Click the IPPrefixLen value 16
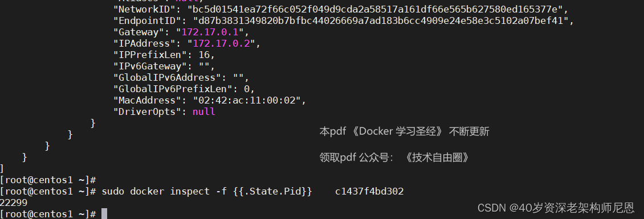This screenshot has width=644, height=219. [204, 55]
